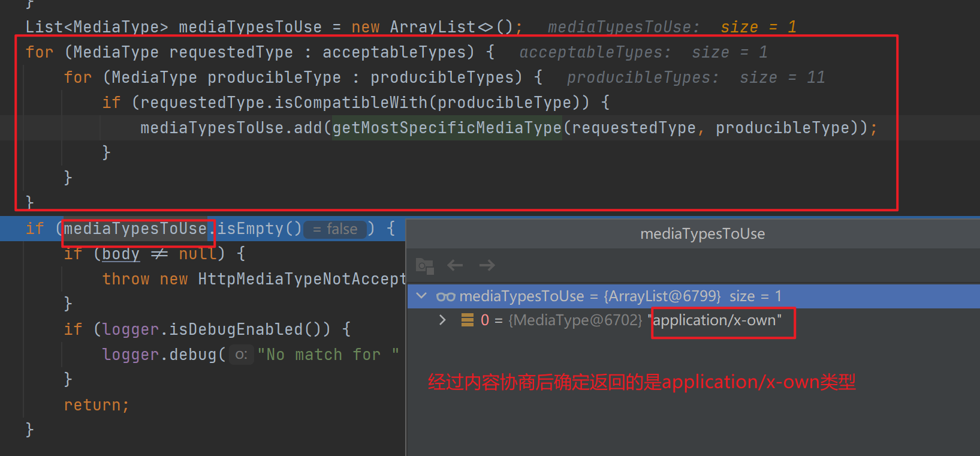Viewport: 980px width, 456px height.
Task: Click the popup title bar labeled mediaTypesToUse
Action: pos(702,234)
